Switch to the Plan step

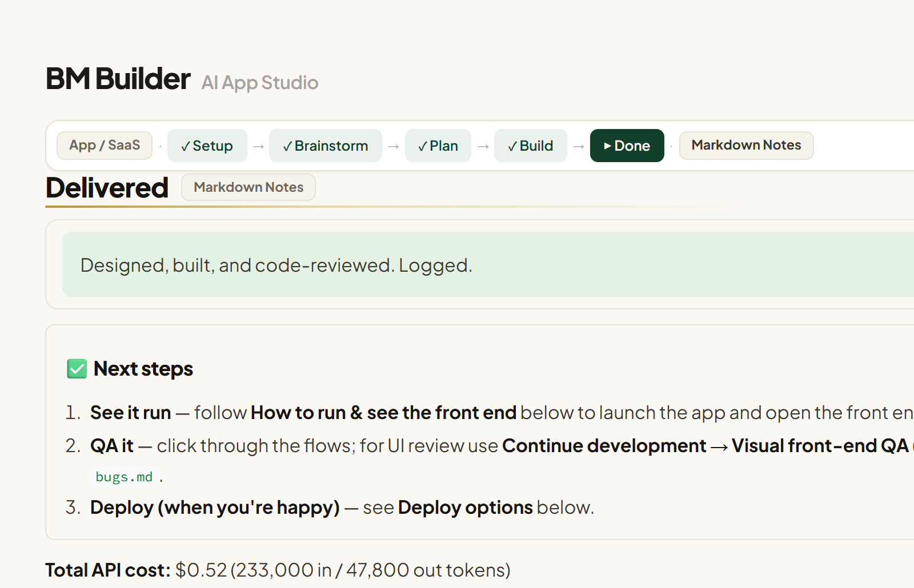438,146
